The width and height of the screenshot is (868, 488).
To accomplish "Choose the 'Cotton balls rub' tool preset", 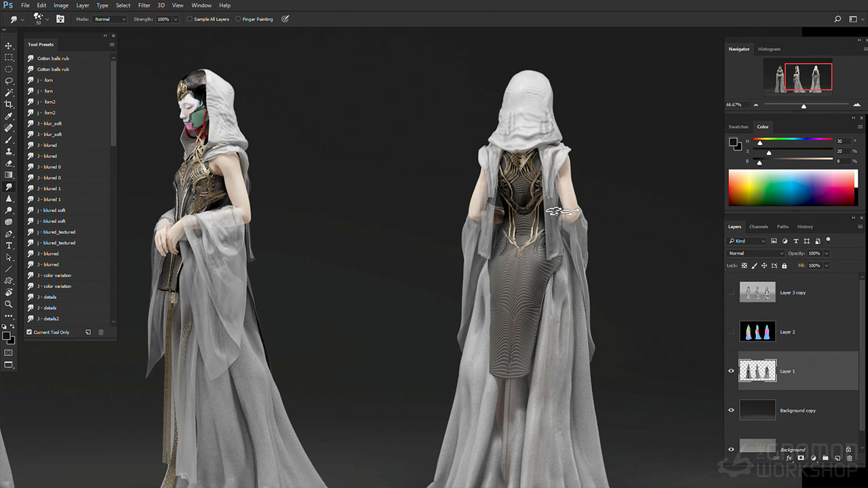I will pos(53,58).
